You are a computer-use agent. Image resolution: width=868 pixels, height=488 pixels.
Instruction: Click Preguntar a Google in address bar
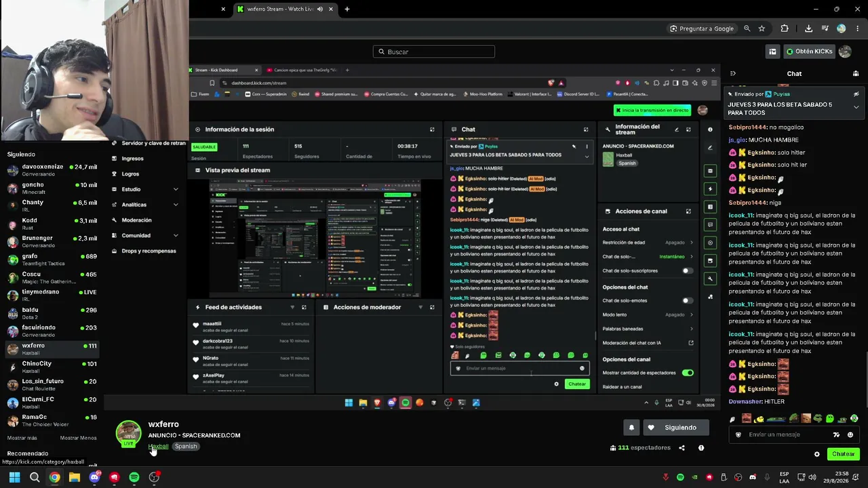(702, 28)
